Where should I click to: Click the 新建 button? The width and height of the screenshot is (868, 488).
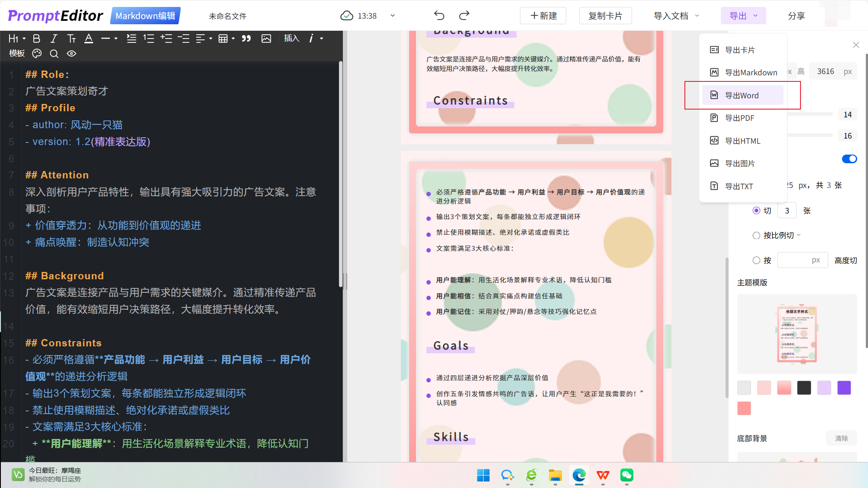pos(543,16)
